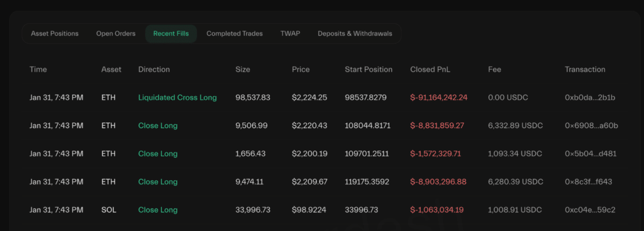Click the Price column header

point(301,70)
